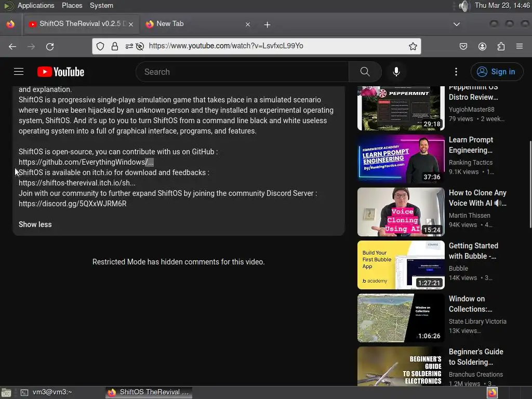532x399 pixels.
Task: Click the autoplay blocked icon in address bar
Action: [x=140, y=46]
